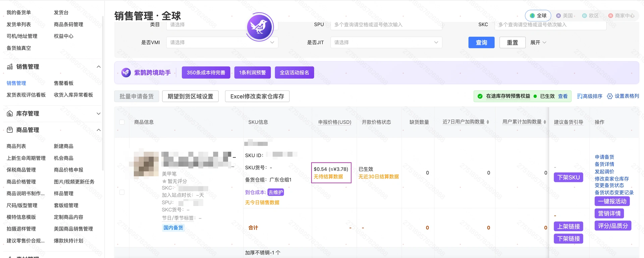The image size is (644, 258).
Task: Open the 是否VMI dropdown
Action: [x=222, y=43]
